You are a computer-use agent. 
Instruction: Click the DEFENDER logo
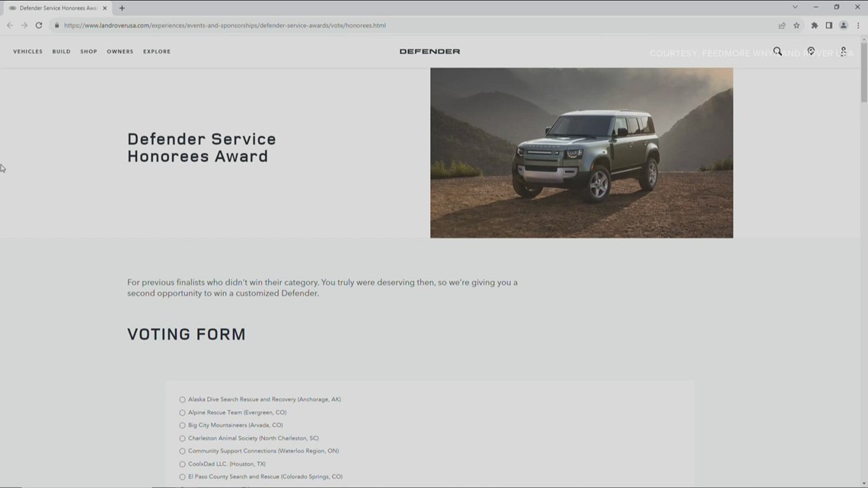(429, 52)
